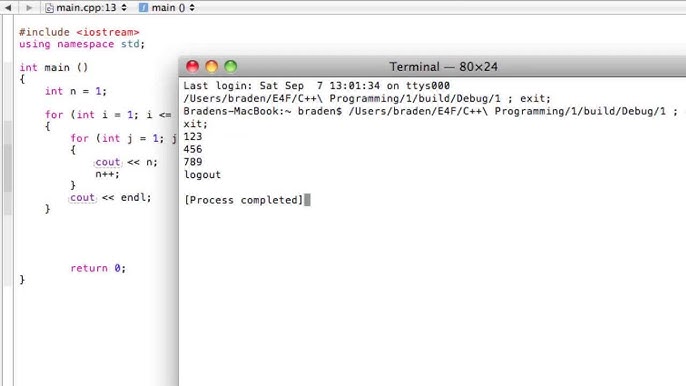
Task: Open the main.cpp:13 file dropdown
Action: click(x=91, y=7)
